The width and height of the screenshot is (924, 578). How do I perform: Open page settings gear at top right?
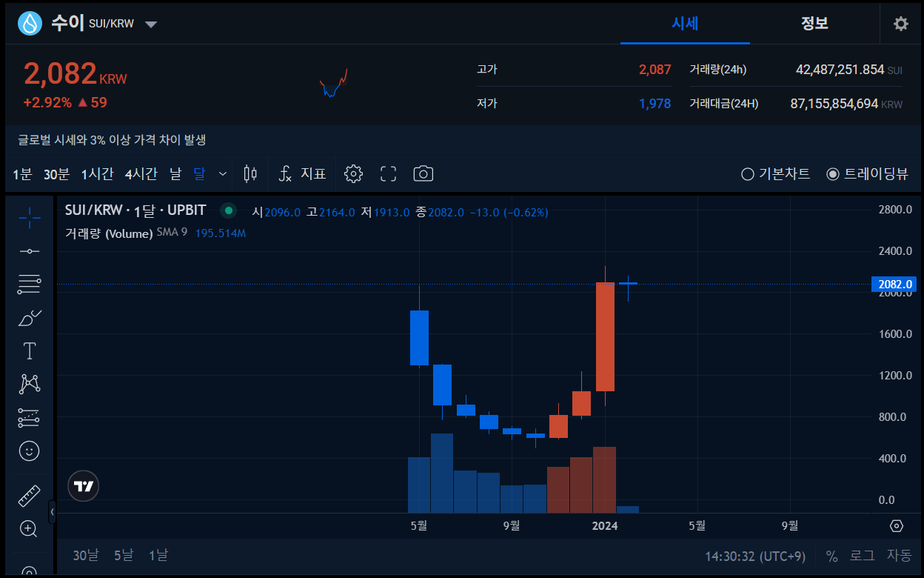tap(901, 24)
